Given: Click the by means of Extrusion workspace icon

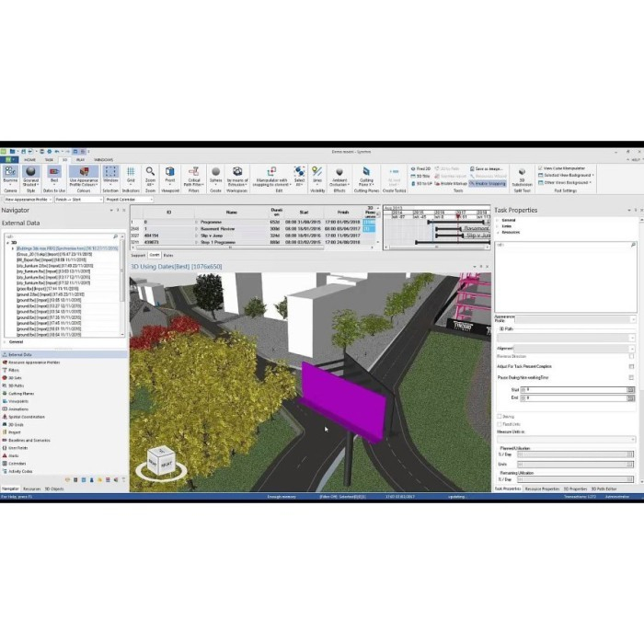Looking at the screenshot, I should (237, 172).
